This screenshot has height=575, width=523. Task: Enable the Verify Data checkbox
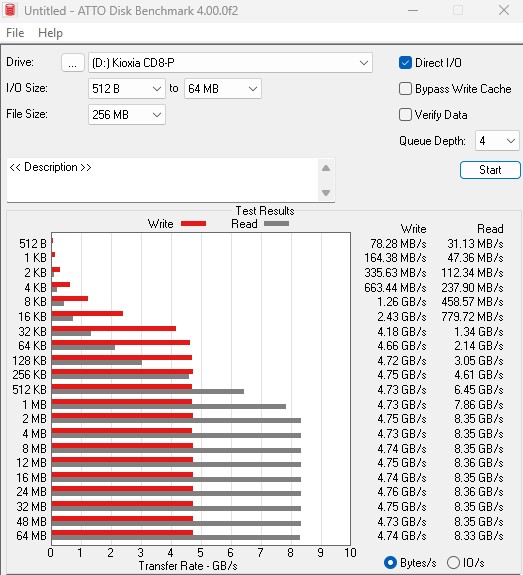(x=405, y=115)
